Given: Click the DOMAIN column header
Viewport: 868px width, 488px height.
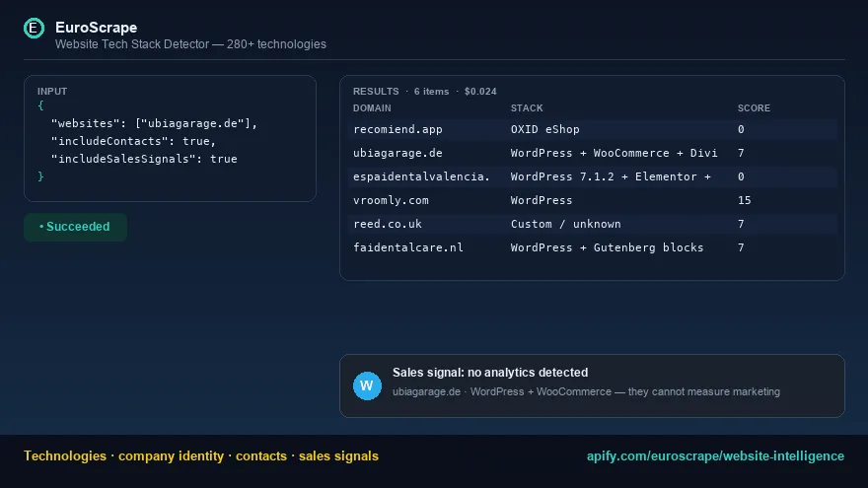Looking at the screenshot, I should click(x=372, y=107).
